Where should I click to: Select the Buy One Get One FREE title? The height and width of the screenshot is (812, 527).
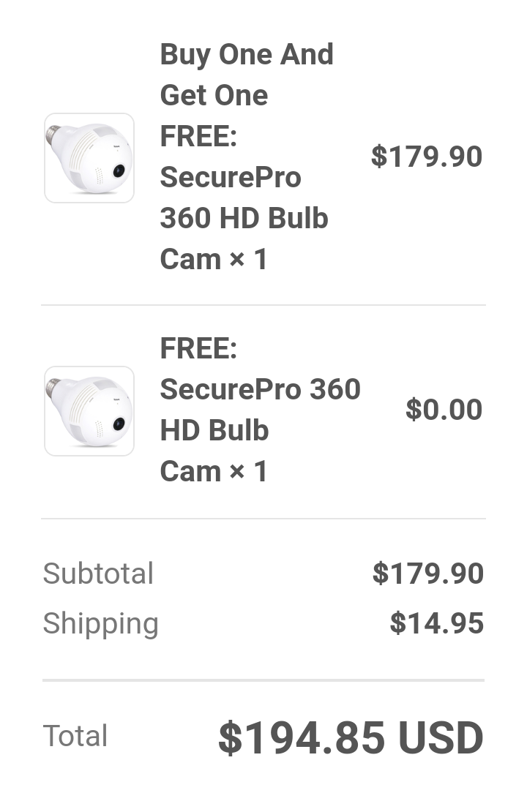[247, 157]
